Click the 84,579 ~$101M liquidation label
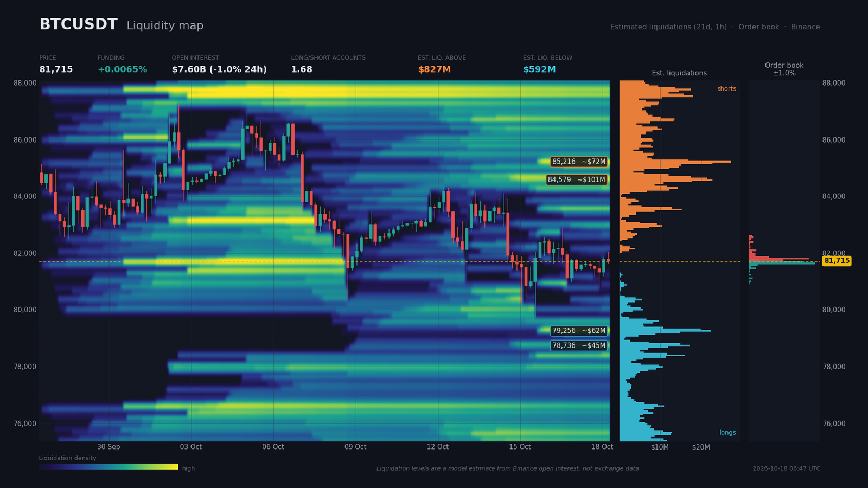Viewport: 868px width, 488px height. [x=577, y=179]
